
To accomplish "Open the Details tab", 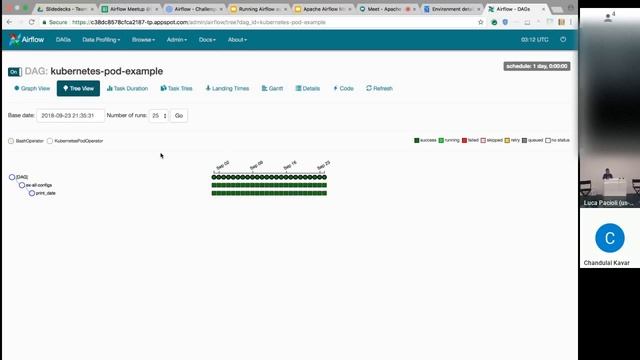I will click(x=308, y=89).
